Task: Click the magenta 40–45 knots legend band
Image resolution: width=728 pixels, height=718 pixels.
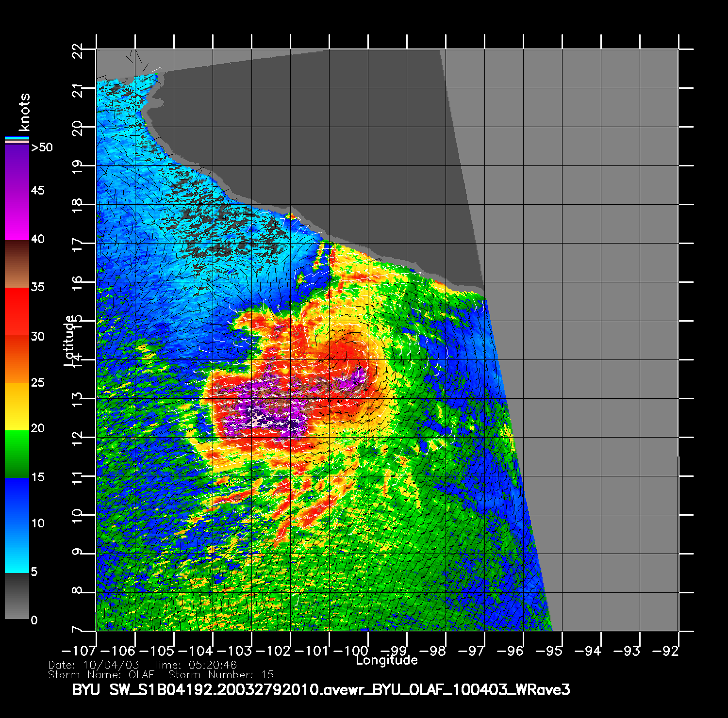Action: click(x=17, y=216)
